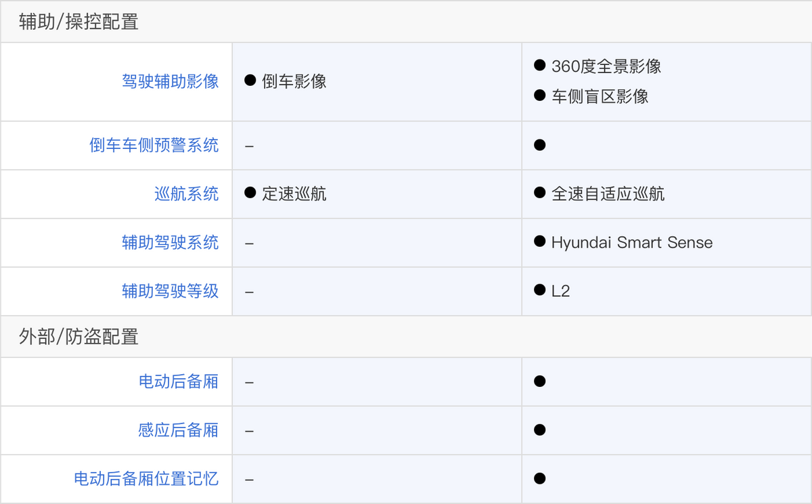Select the 外部/防盗配置 section header
This screenshot has width=812, height=504.
78,337
